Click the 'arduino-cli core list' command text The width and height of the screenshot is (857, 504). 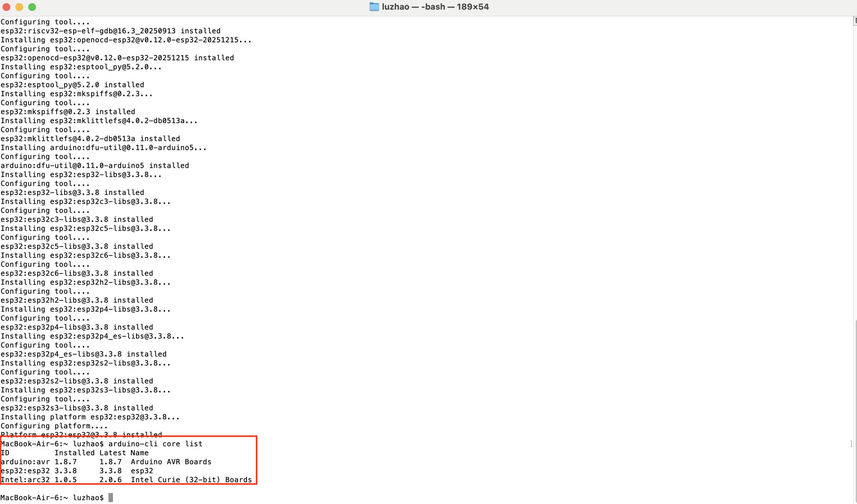tap(155, 444)
